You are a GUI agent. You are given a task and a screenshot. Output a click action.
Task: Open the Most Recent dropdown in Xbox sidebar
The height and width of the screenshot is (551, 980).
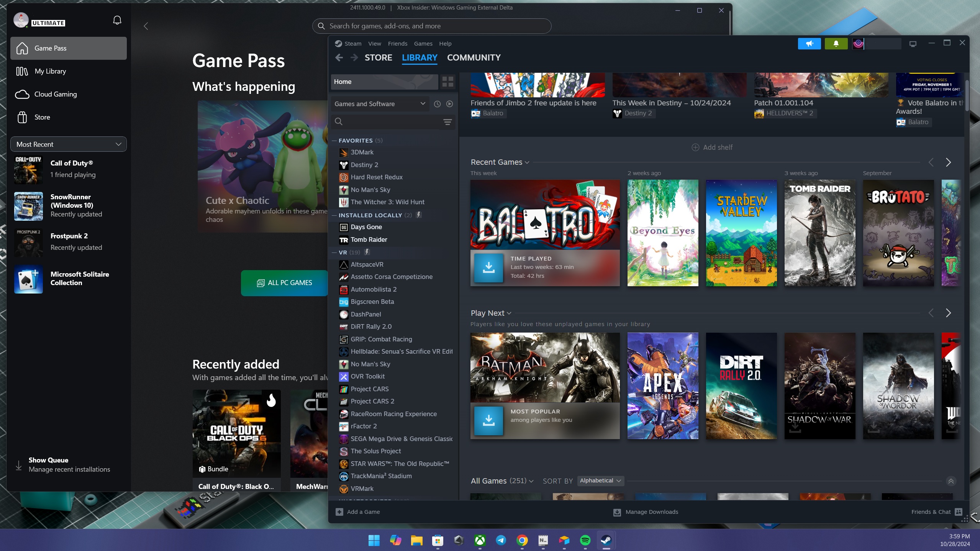click(68, 144)
